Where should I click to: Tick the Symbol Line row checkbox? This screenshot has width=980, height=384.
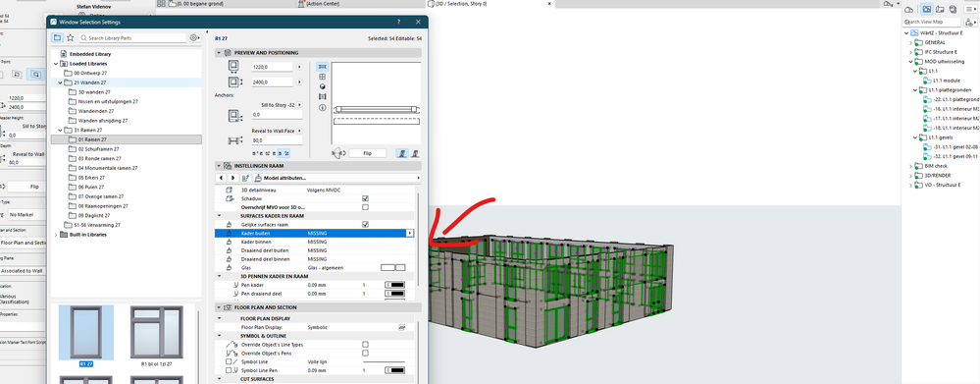coord(229,362)
